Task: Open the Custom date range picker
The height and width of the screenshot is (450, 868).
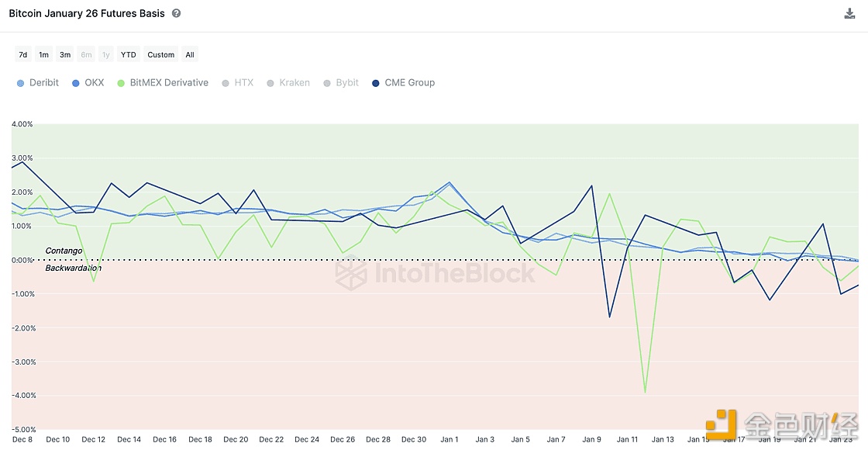Action: tap(161, 54)
